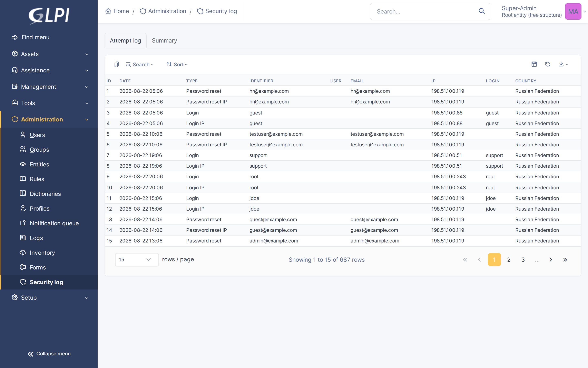Click the Logs icon in sidebar

click(23, 238)
